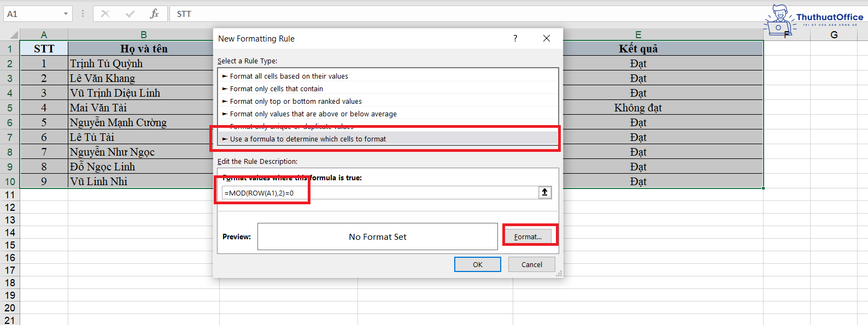Click the cell Trịnh Tú Quỳnh
Image resolution: width=868 pixels, height=325 pixels.
coord(140,63)
